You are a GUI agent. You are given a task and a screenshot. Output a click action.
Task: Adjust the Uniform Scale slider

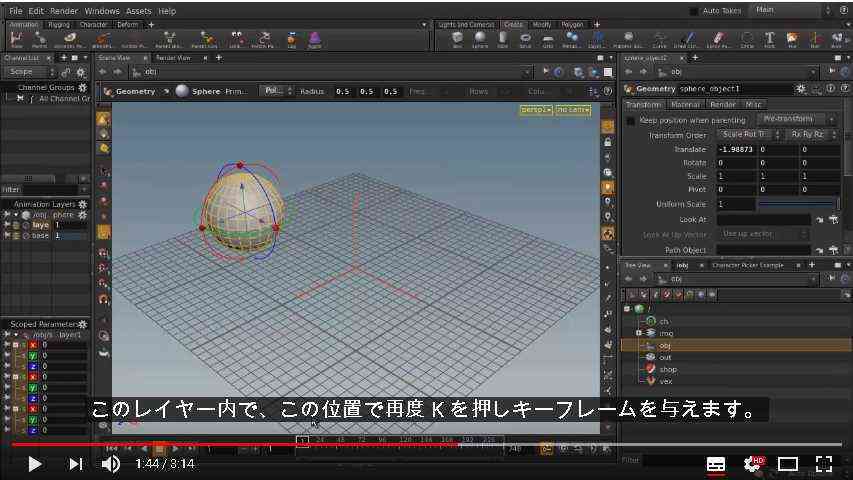(798, 204)
